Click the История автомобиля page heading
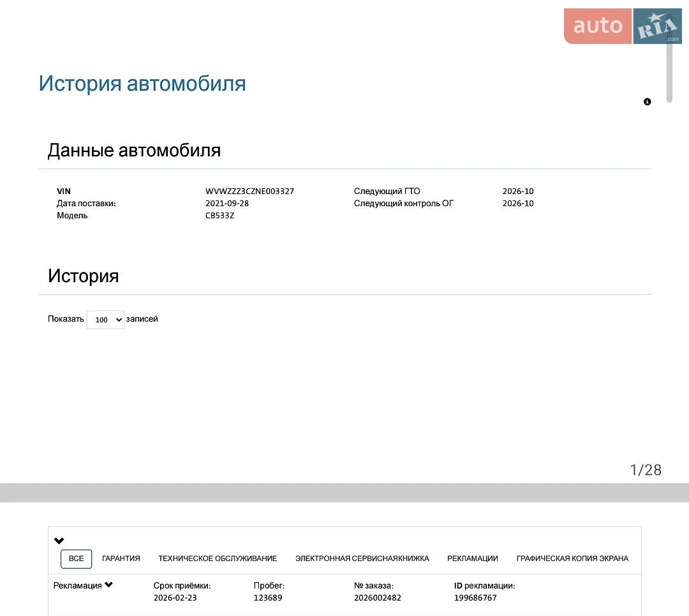This screenshot has height=616, width=689. click(142, 83)
